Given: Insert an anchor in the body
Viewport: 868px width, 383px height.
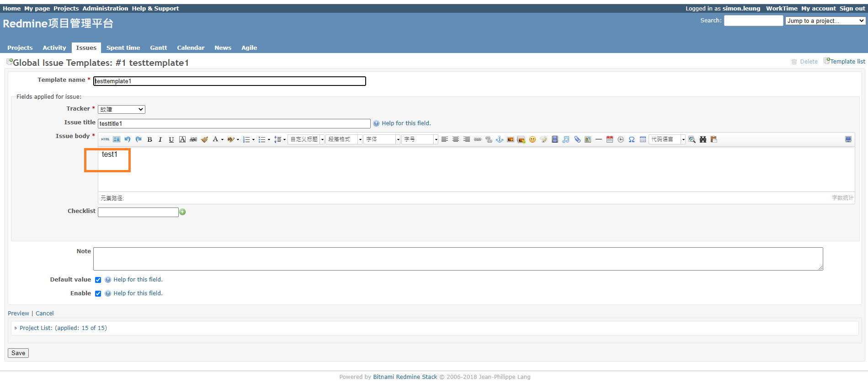Looking at the screenshot, I should (x=500, y=139).
